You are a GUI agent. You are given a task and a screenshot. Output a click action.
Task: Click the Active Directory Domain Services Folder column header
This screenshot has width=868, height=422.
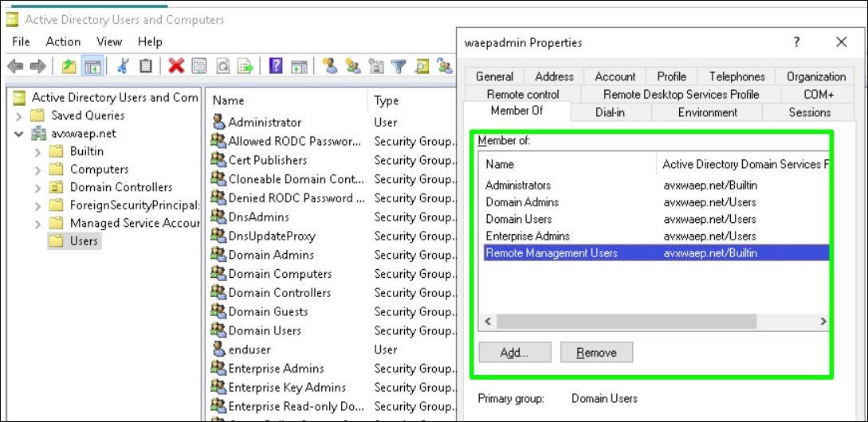743,164
